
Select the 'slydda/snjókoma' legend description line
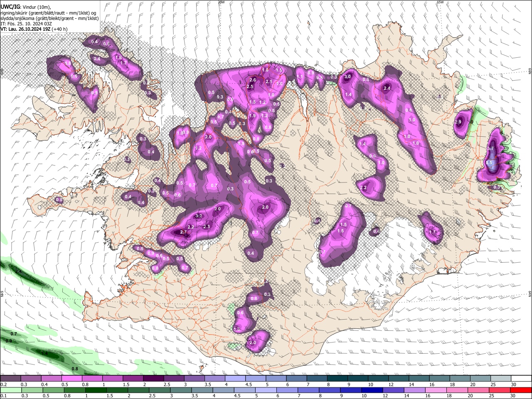tap(49, 18)
